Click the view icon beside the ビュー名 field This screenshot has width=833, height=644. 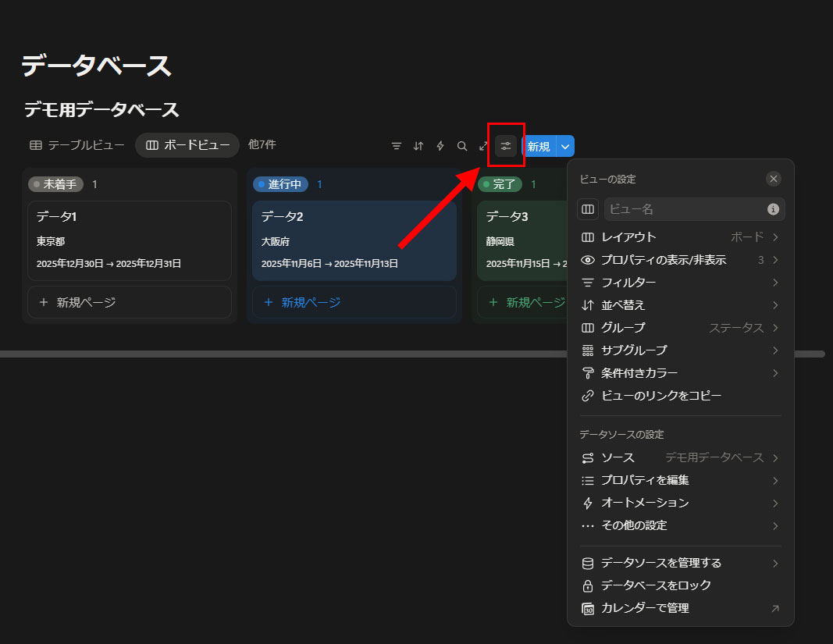(x=588, y=209)
